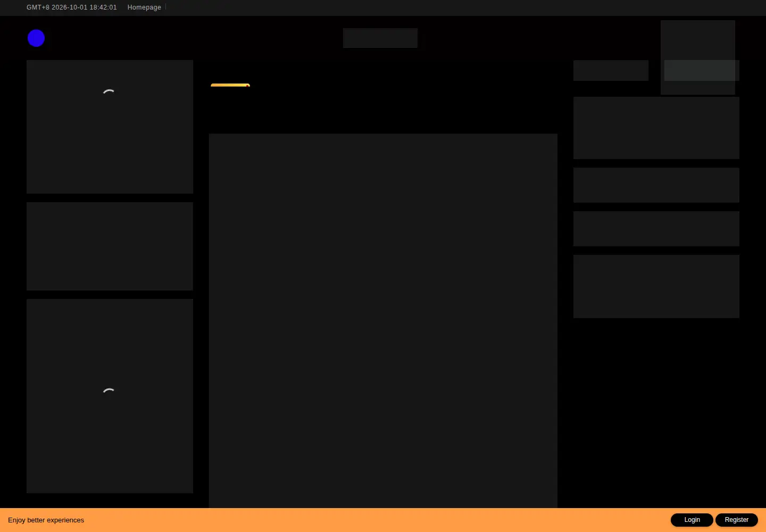Open the Homepage link
766x532 pixels.
[x=144, y=7]
